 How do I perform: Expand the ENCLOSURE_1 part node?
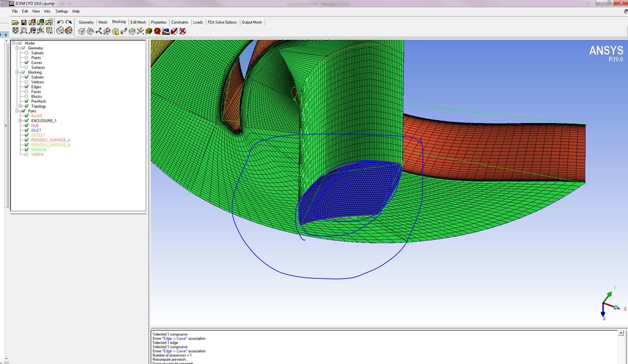point(20,121)
